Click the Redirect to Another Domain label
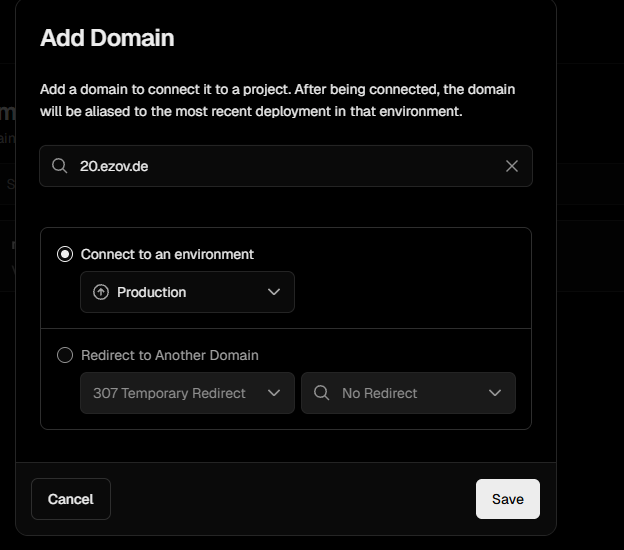 [x=170, y=355]
